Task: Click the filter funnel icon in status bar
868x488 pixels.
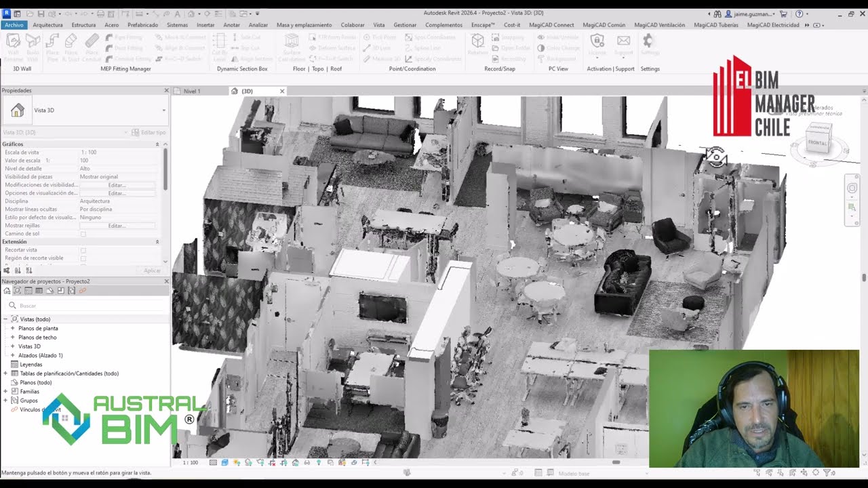Action: point(827,472)
